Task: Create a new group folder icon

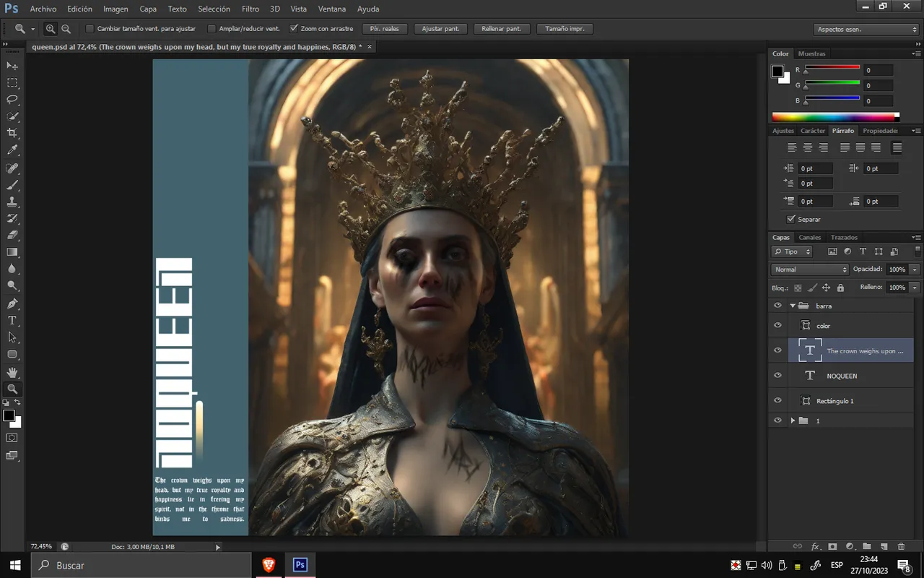Action: pos(867,547)
